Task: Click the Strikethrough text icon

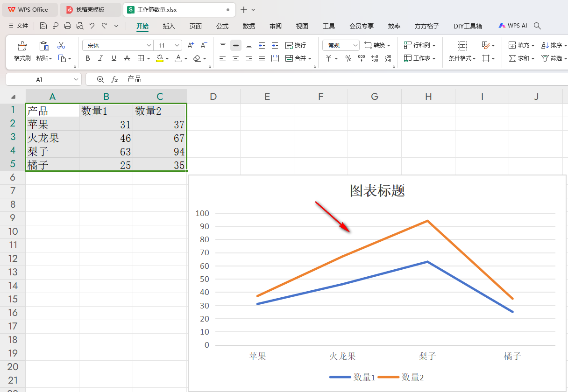Action: (x=127, y=58)
